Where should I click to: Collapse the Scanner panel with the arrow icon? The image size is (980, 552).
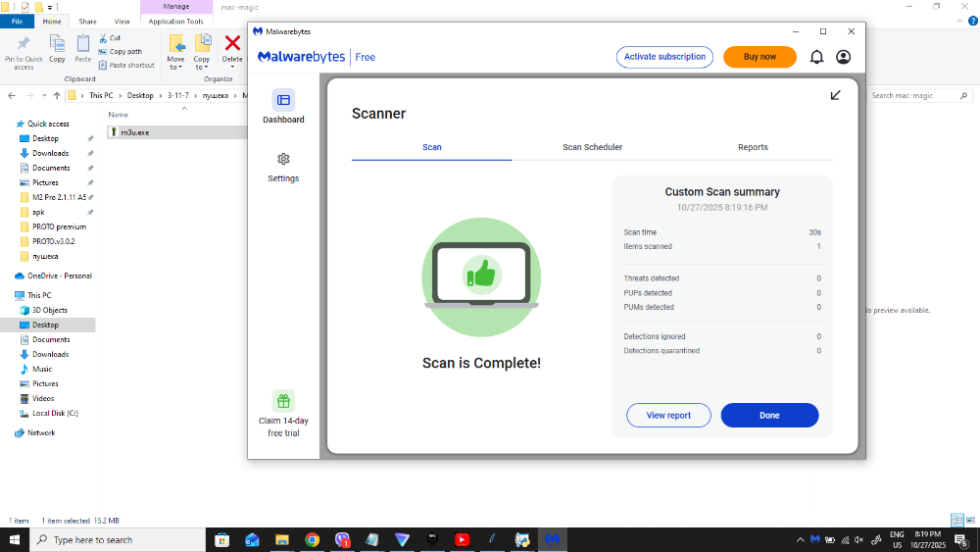tap(835, 95)
